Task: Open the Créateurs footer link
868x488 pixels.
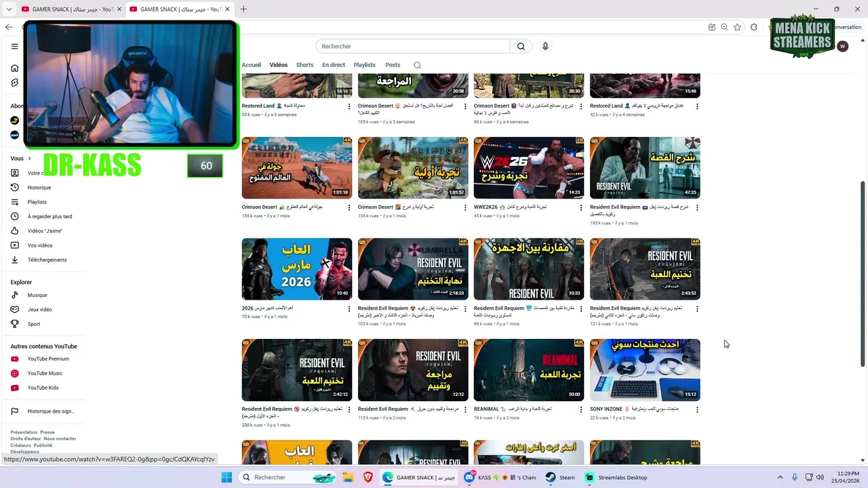Action: pyautogui.click(x=21, y=445)
